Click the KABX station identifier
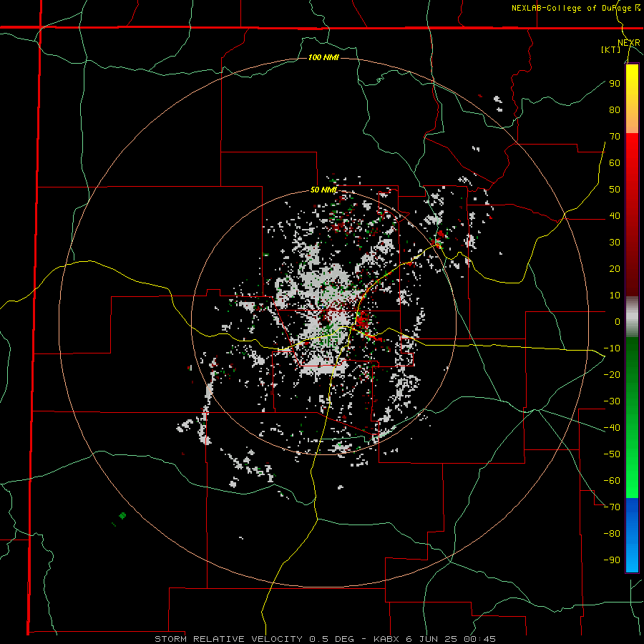The height and width of the screenshot is (644, 644). point(387,639)
